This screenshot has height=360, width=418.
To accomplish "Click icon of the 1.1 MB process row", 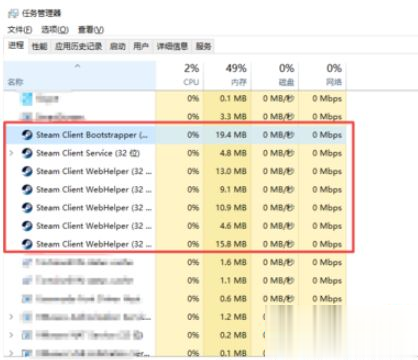I will pyautogui.click(x=27, y=281).
